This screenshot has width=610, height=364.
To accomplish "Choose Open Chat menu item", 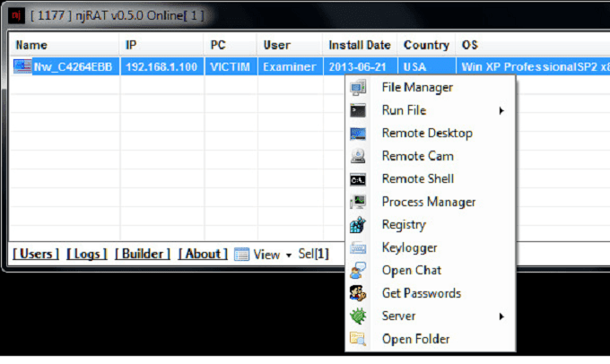I will coord(431,270).
